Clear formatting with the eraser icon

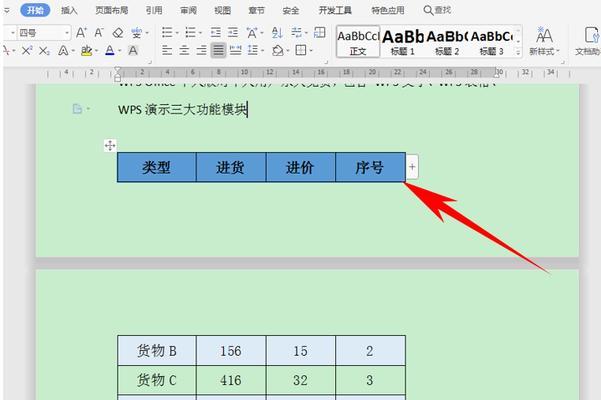click(118, 33)
